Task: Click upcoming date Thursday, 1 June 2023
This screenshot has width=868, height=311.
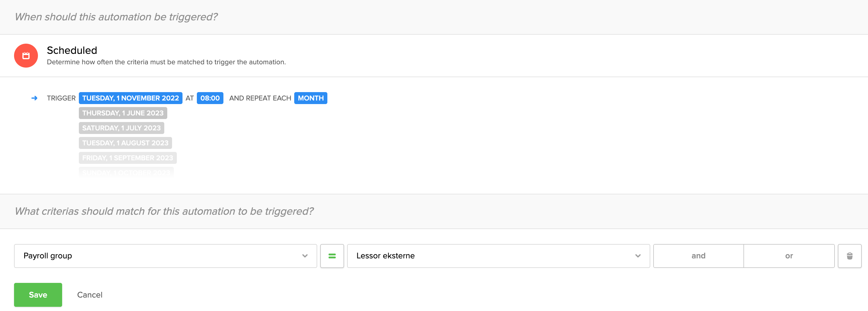Action: pyautogui.click(x=123, y=113)
